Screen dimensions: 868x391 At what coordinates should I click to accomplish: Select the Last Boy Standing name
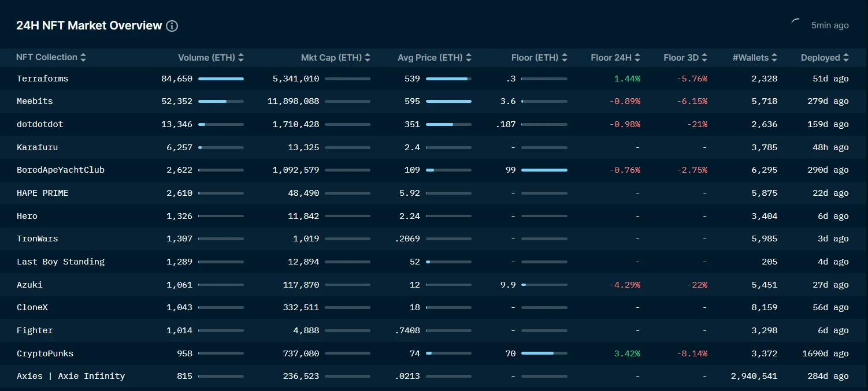tap(61, 262)
